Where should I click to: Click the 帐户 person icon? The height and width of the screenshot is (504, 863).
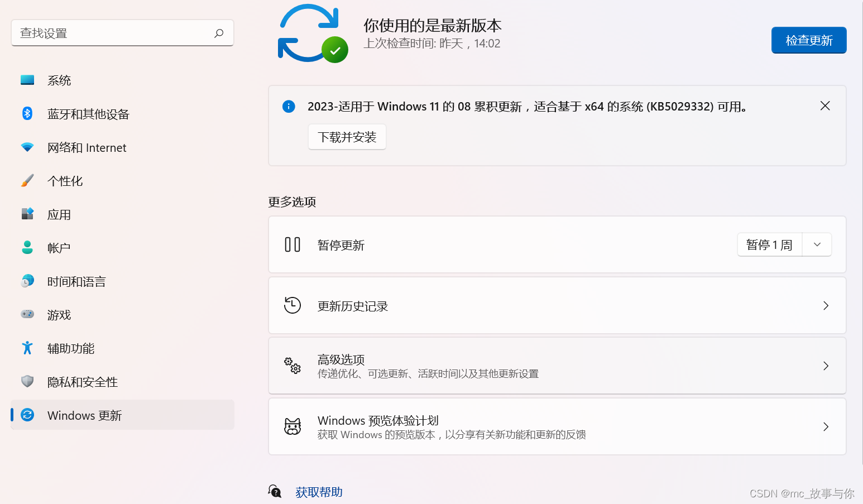pyautogui.click(x=27, y=247)
